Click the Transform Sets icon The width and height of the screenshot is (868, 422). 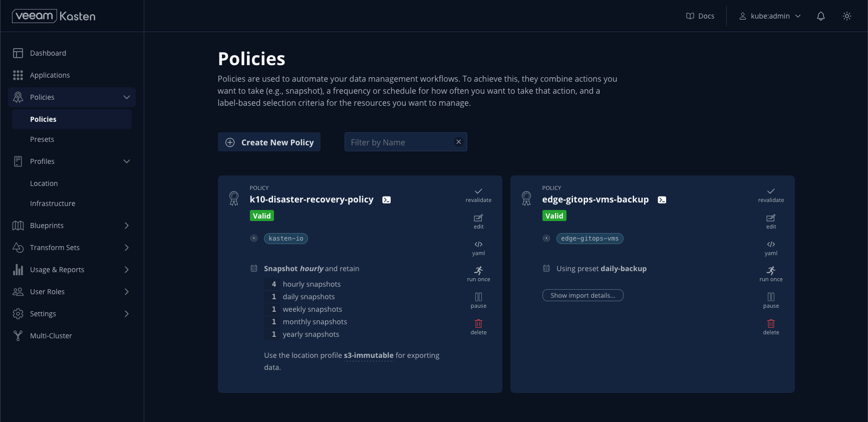18,248
